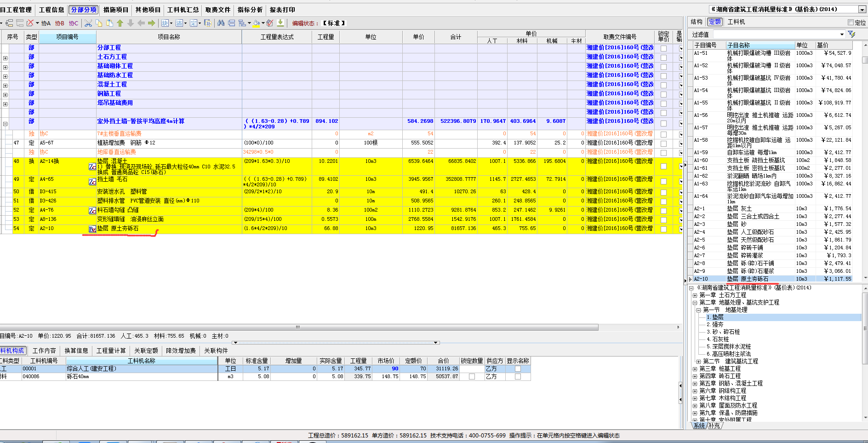The image size is (868, 443).
Task: Click the 协A toolbar button
Action: click(x=46, y=23)
